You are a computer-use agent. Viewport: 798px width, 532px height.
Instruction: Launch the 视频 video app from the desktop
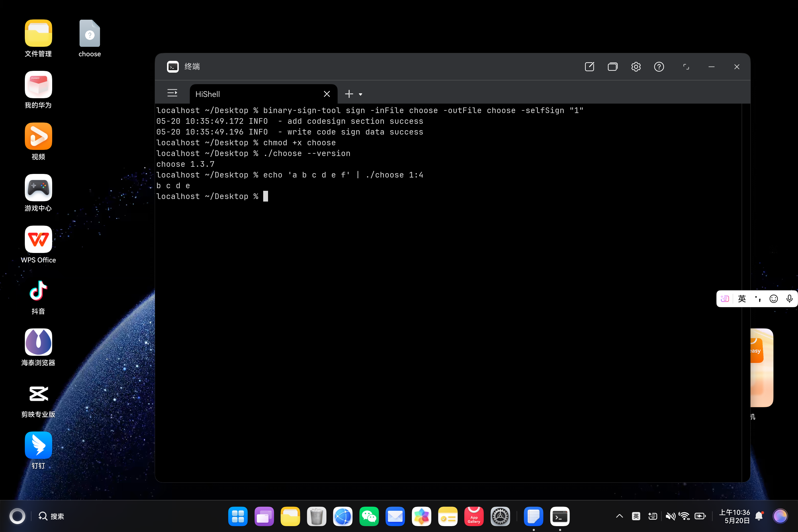(x=38, y=136)
